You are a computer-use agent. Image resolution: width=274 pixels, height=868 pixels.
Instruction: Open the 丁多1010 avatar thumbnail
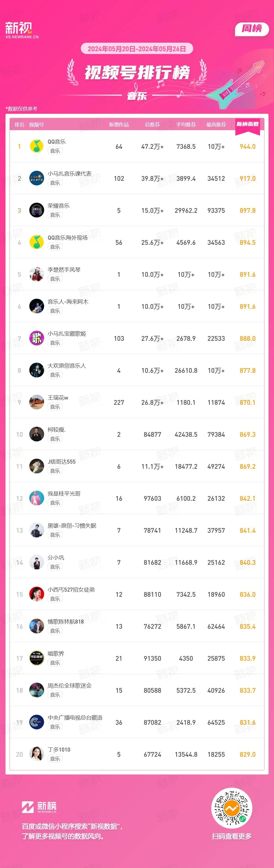tap(36, 754)
